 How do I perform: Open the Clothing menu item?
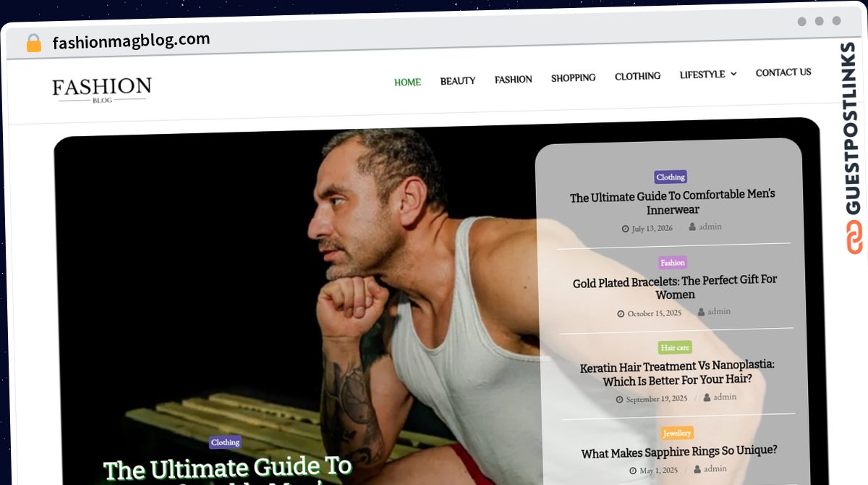click(x=638, y=76)
